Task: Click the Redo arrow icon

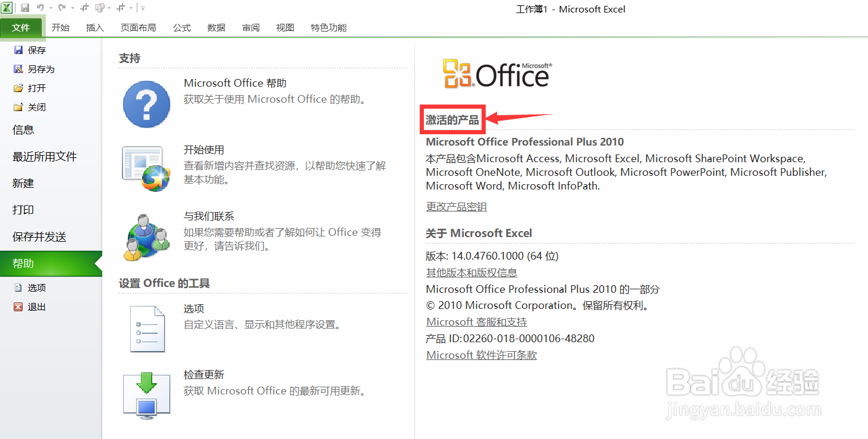Action: (x=62, y=8)
